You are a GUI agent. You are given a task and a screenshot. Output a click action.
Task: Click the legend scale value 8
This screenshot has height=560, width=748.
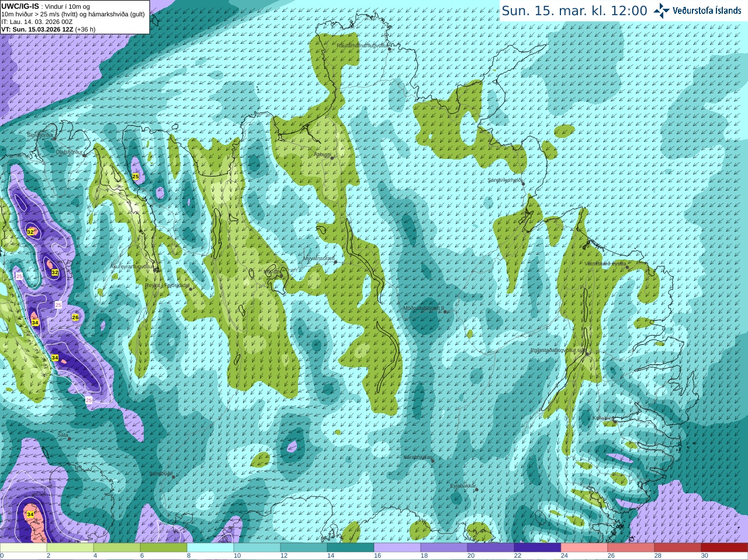coord(189,556)
